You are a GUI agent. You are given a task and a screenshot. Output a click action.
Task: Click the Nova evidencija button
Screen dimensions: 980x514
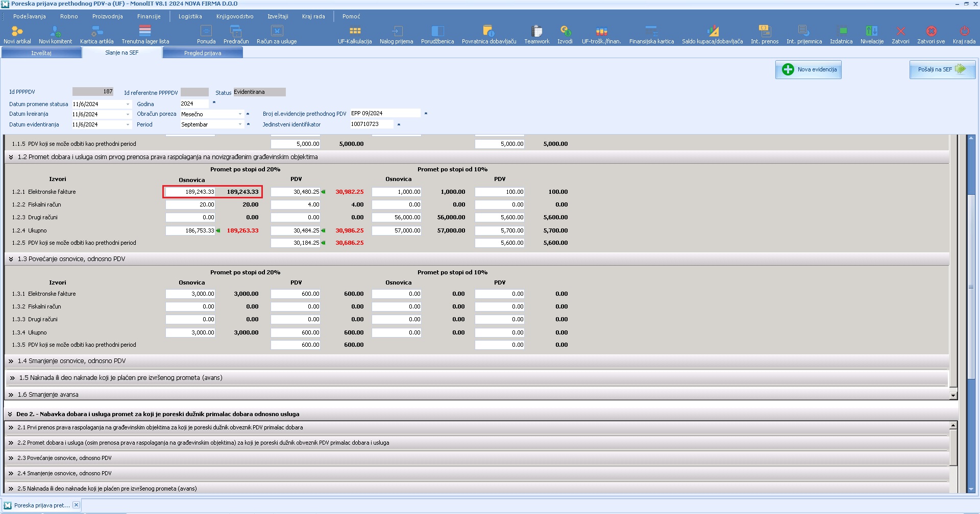tap(808, 69)
